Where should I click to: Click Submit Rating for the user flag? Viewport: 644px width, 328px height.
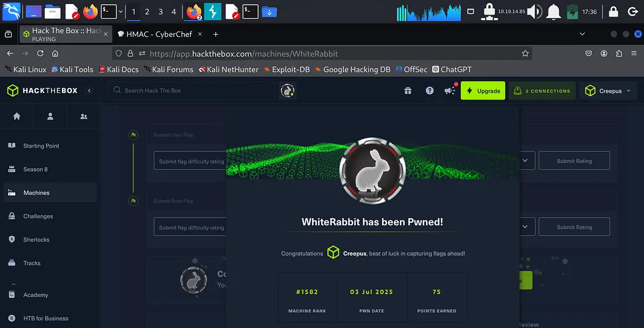pos(574,161)
